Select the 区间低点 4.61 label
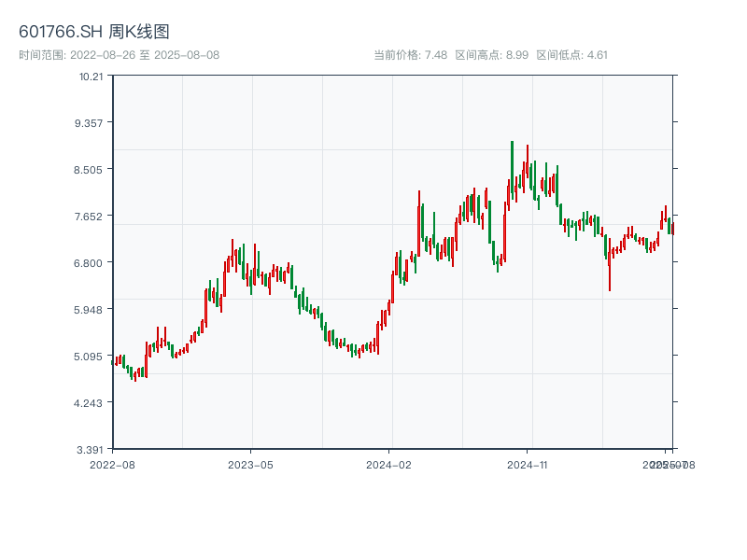747x560 pixels. point(572,55)
